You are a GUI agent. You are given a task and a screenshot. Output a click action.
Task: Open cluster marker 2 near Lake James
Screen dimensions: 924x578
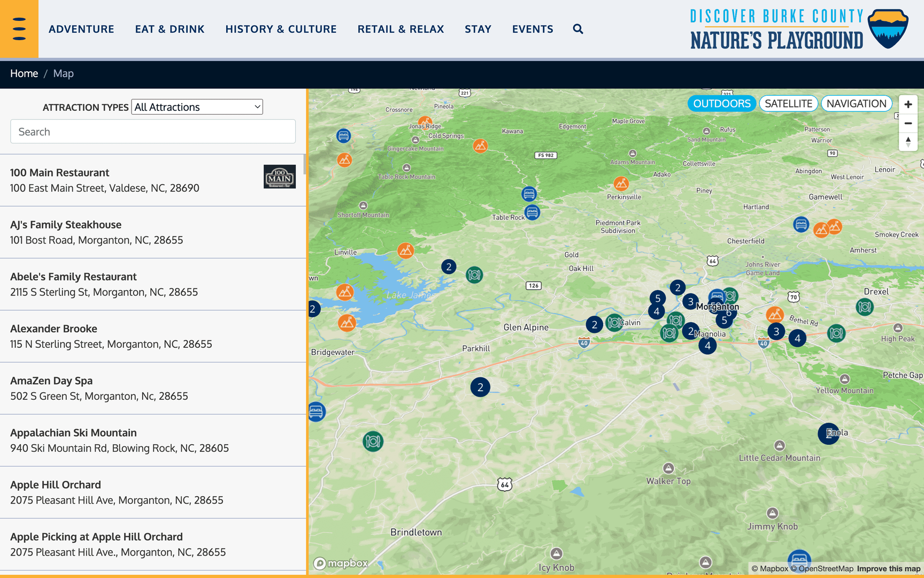pos(449,267)
